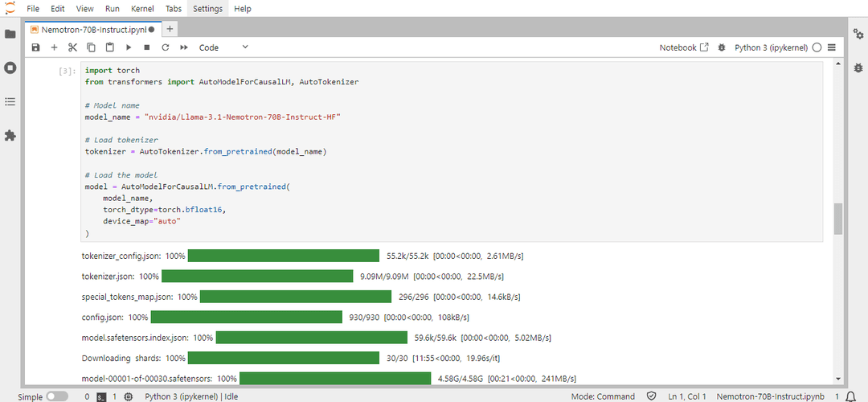Open the File menu
Image resolution: width=868 pixels, height=402 pixels.
pyautogui.click(x=33, y=8)
